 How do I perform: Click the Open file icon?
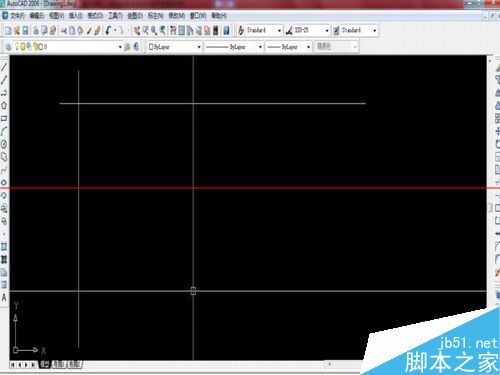click(x=16, y=31)
